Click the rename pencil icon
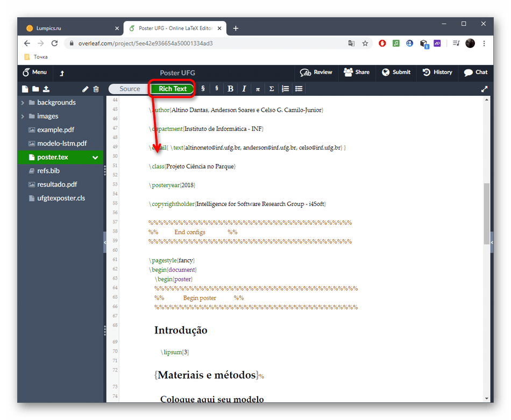511x420 pixels. tap(85, 89)
